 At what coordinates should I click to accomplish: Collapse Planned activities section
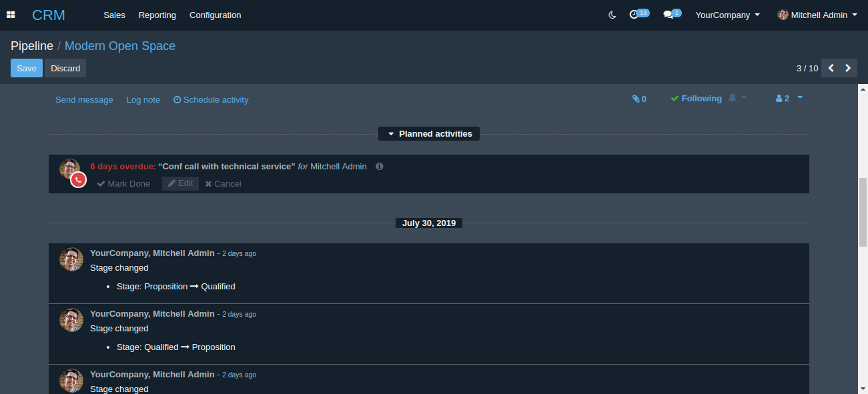point(429,134)
